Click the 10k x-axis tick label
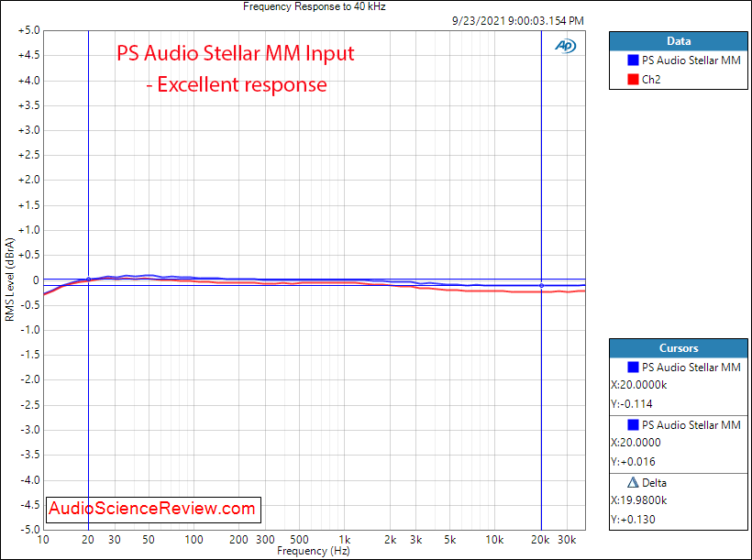Viewport: 752px width, 560px height. click(x=494, y=540)
